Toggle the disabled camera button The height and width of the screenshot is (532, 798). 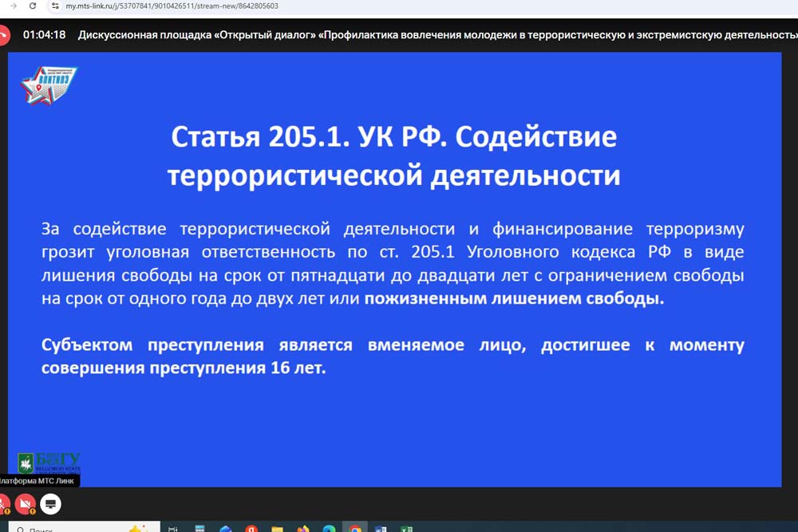coord(26,504)
